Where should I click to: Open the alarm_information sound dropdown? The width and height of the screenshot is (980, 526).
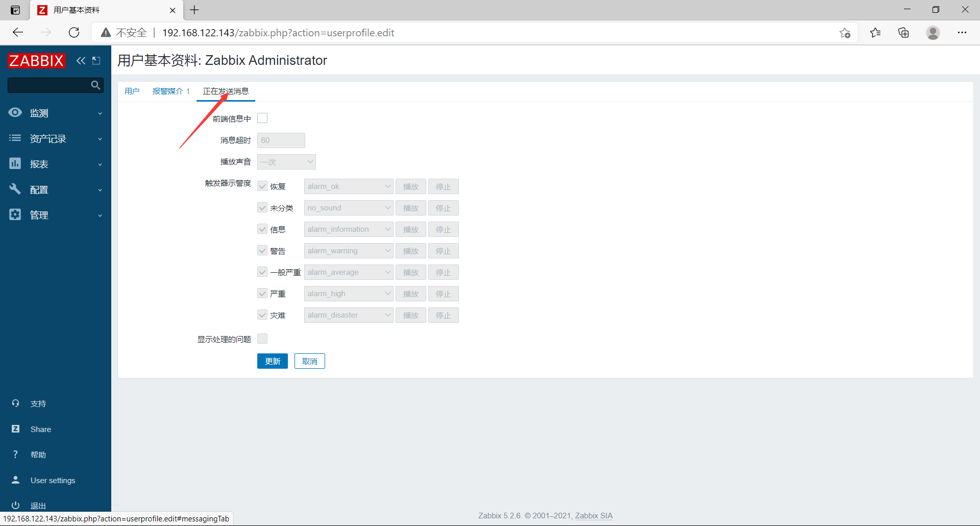(349, 229)
